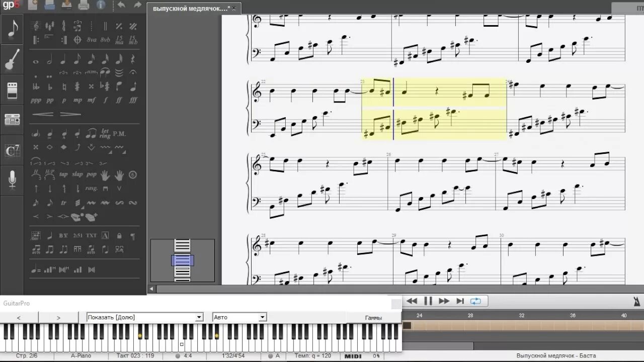Open the effects pedal panel
The height and width of the screenshot is (362, 644).
pos(12,90)
